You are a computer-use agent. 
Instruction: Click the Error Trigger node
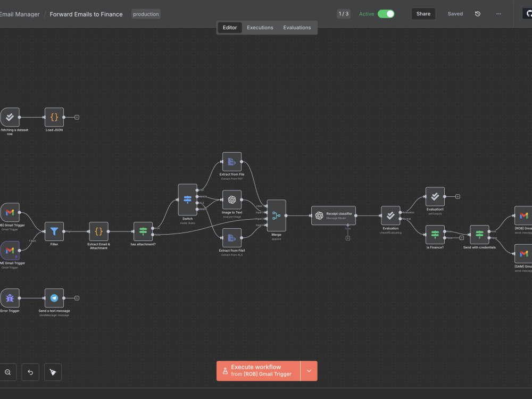tap(10, 298)
